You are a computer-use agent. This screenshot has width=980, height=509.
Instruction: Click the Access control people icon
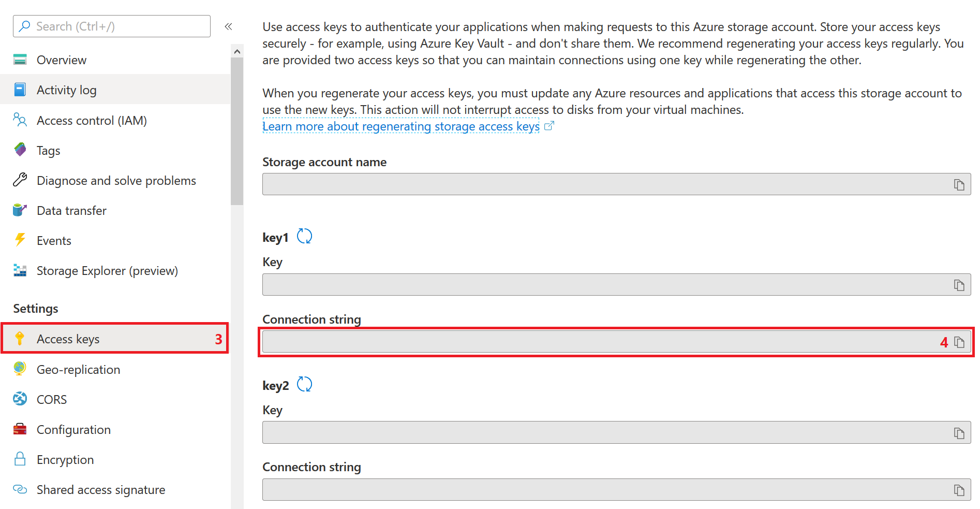click(x=20, y=120)
